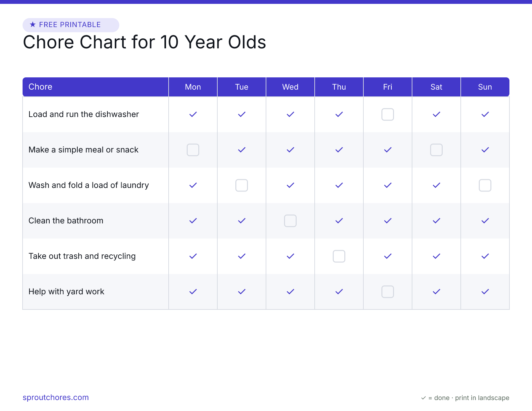Check the meal or snack box for Saturday
532x411 pixels.
tap(436, 150)
